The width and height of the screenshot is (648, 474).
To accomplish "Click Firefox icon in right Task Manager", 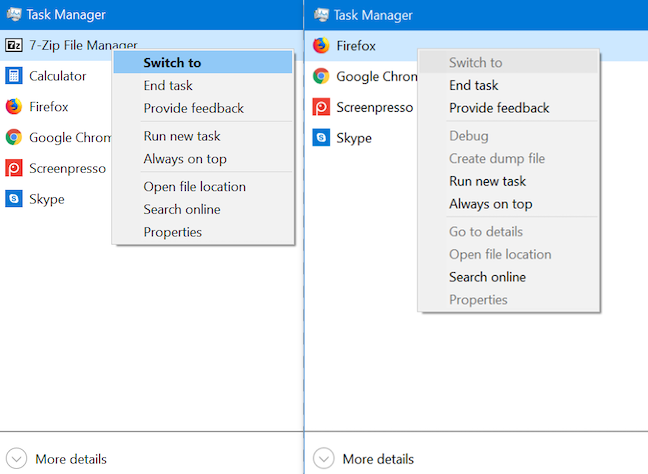I will (321, 45).
